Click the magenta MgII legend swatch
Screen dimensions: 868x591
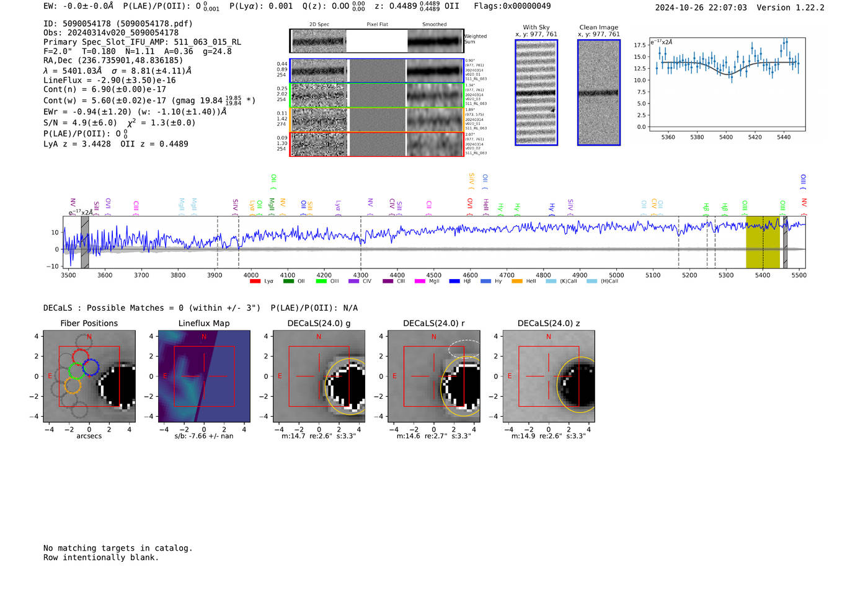(420, 282)
